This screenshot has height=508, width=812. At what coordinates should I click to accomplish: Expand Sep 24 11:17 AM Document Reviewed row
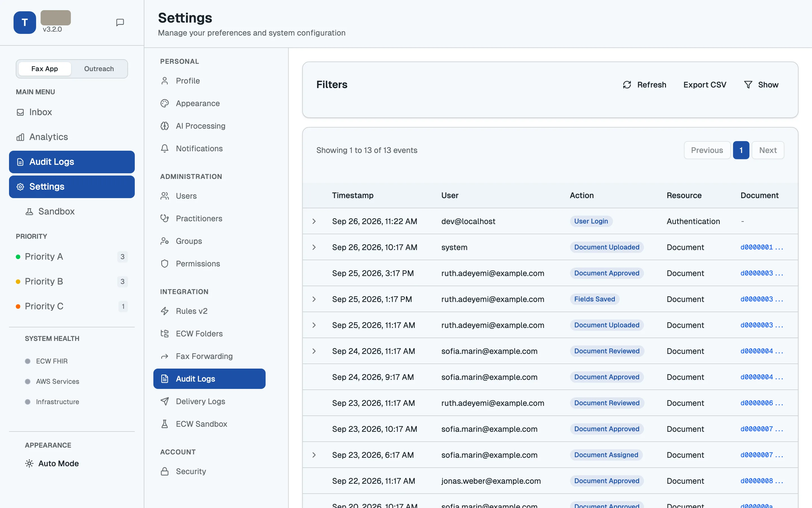[x=314, y=351]
